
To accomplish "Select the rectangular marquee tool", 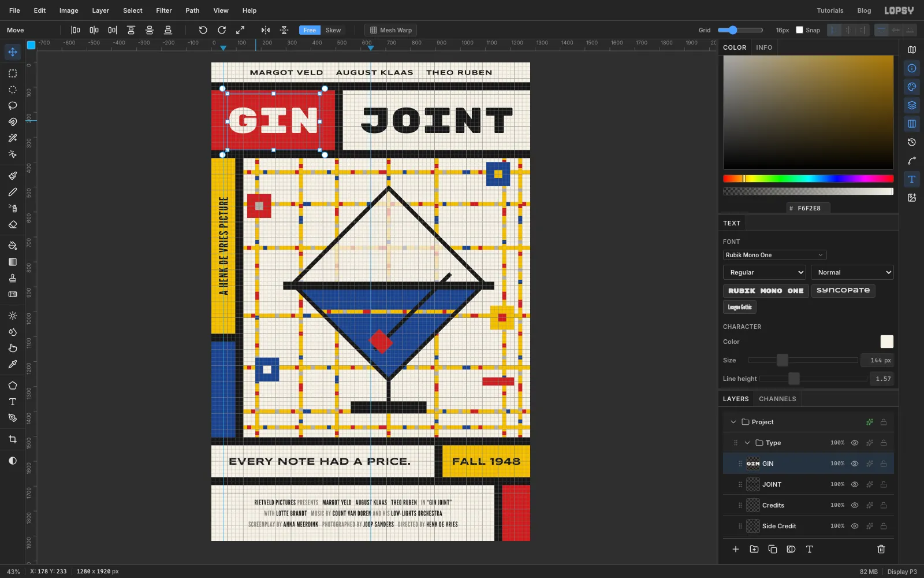I will [13, 73].
